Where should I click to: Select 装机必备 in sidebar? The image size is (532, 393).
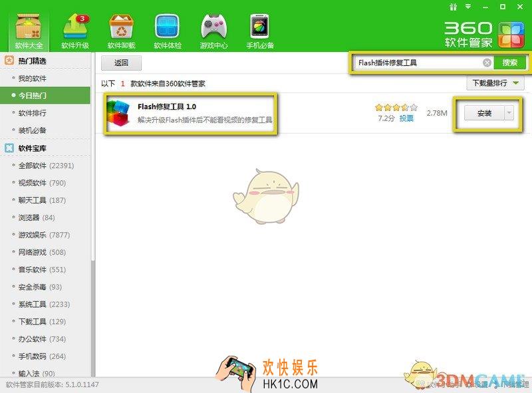45,130
